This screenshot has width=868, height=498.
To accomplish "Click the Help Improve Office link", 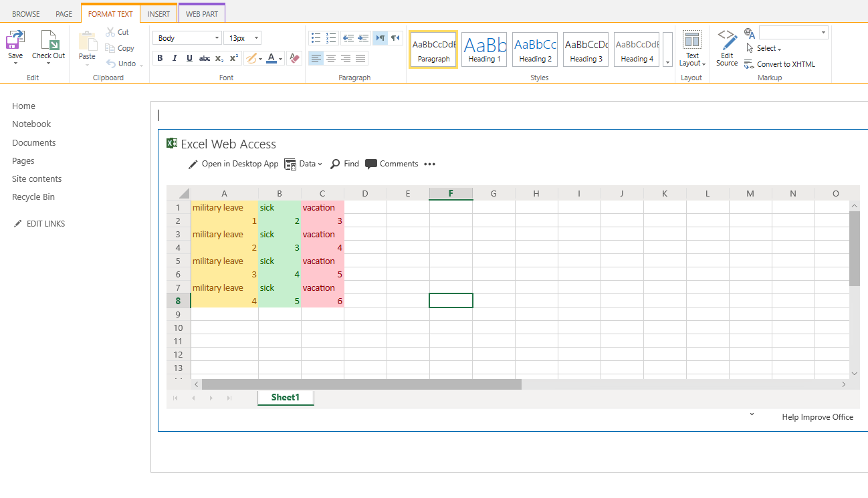I will point(818,417).
